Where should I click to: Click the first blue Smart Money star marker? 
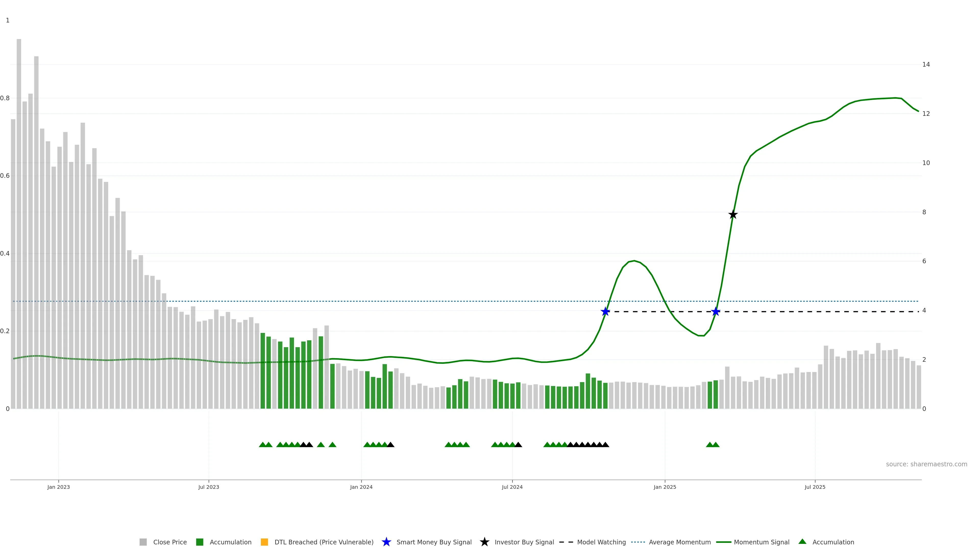[605, 312]
